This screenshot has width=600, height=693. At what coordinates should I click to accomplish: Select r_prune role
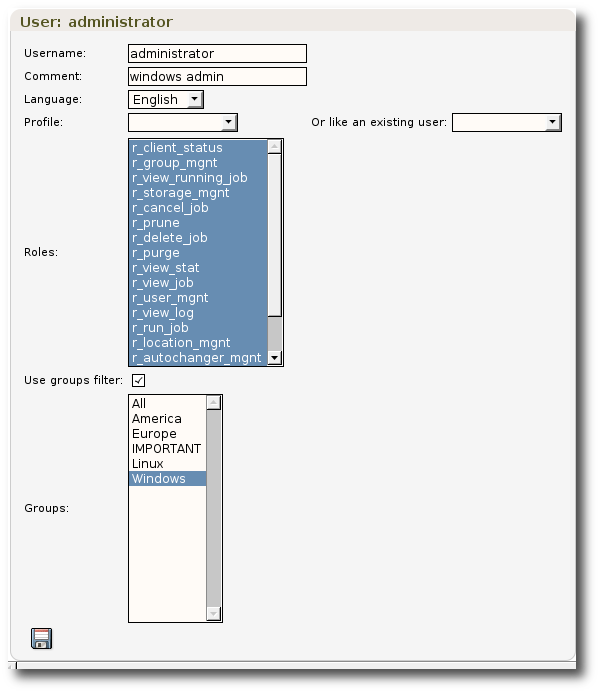(198, 223)
